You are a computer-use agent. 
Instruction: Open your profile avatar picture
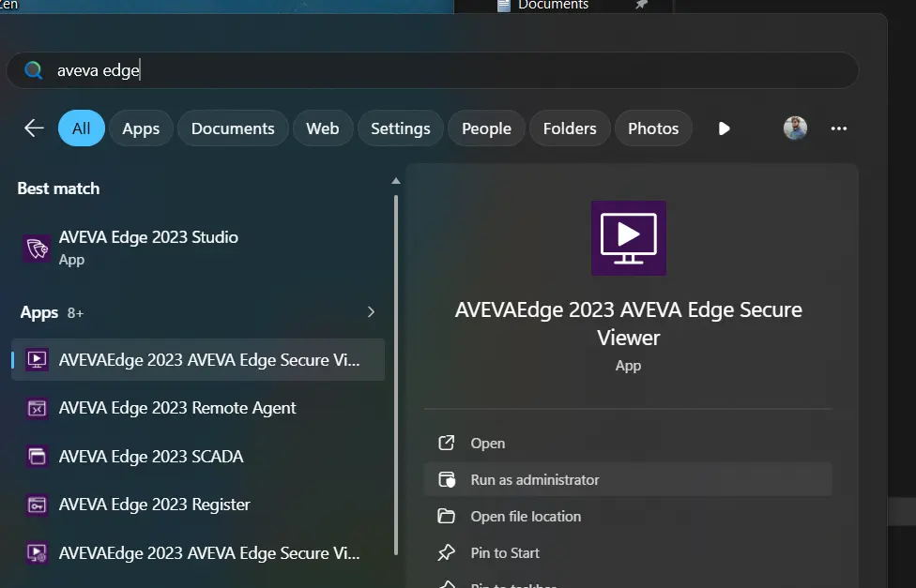coord(795,128)
